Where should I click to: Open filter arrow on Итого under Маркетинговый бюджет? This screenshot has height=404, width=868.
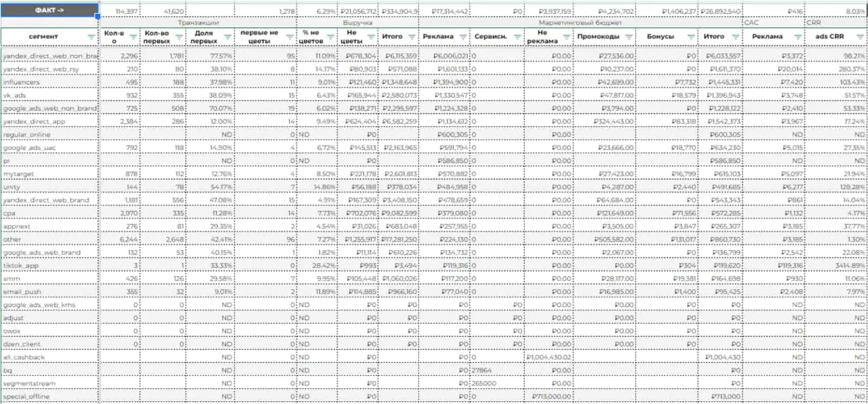pyautogui.click(x=736, y=37)
